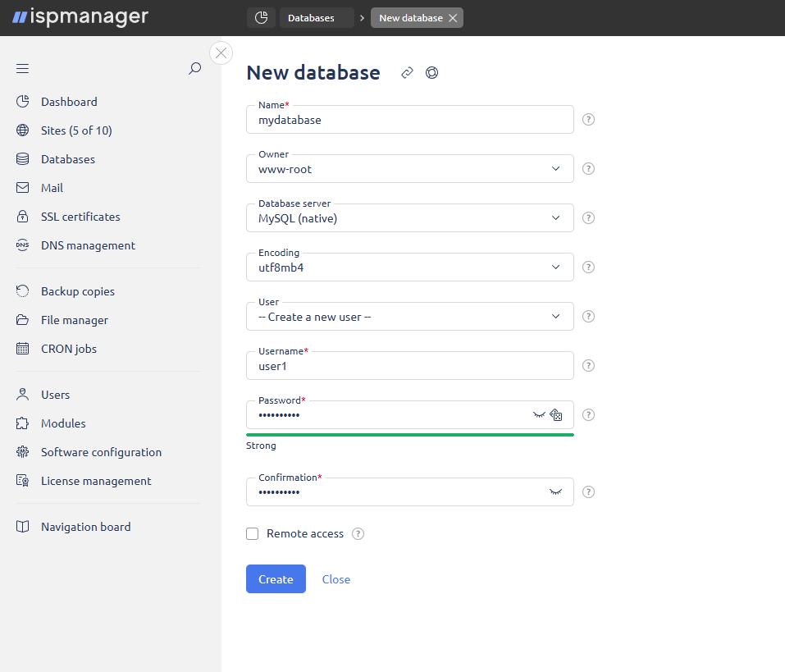The height and width of the screenshot is (672, 785).
Task: Click the Close link
Action: (336, 579)
